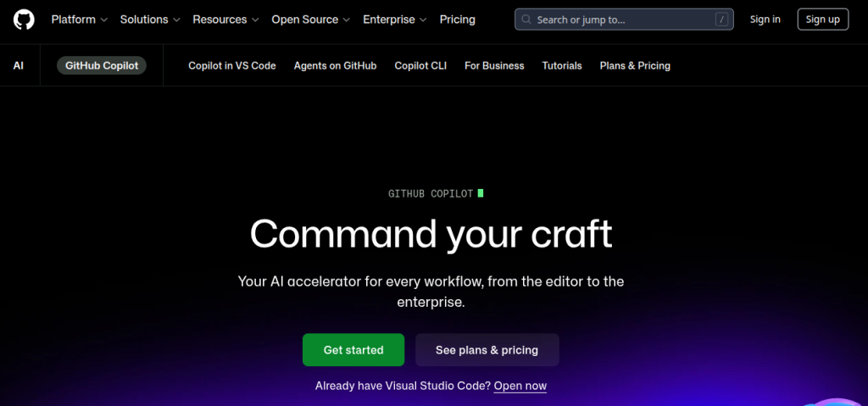This screenshot has height=406, width=868.
Task: Click the GITHUB COPILOT eyebrow text
Action: click(431, 194)
